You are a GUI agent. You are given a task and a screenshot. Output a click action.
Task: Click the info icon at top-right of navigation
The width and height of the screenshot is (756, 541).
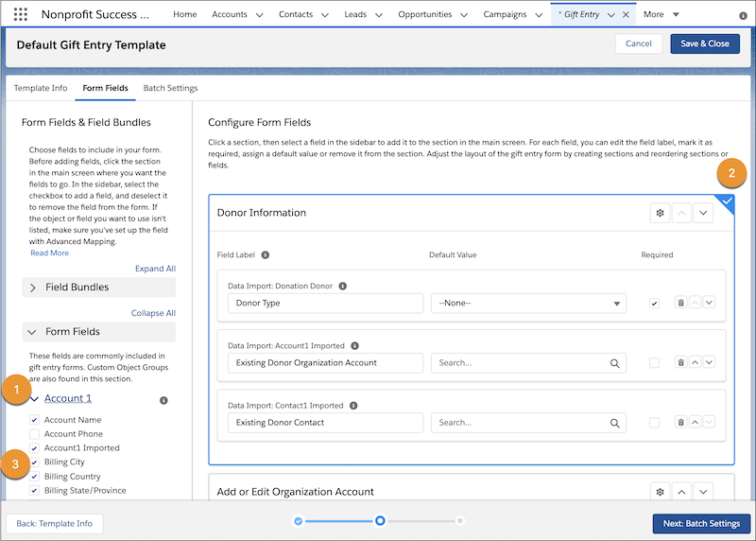coord(743,15)
